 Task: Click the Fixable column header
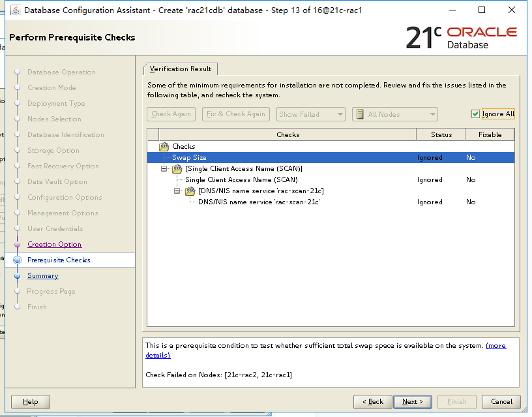(x=490, y=135)
